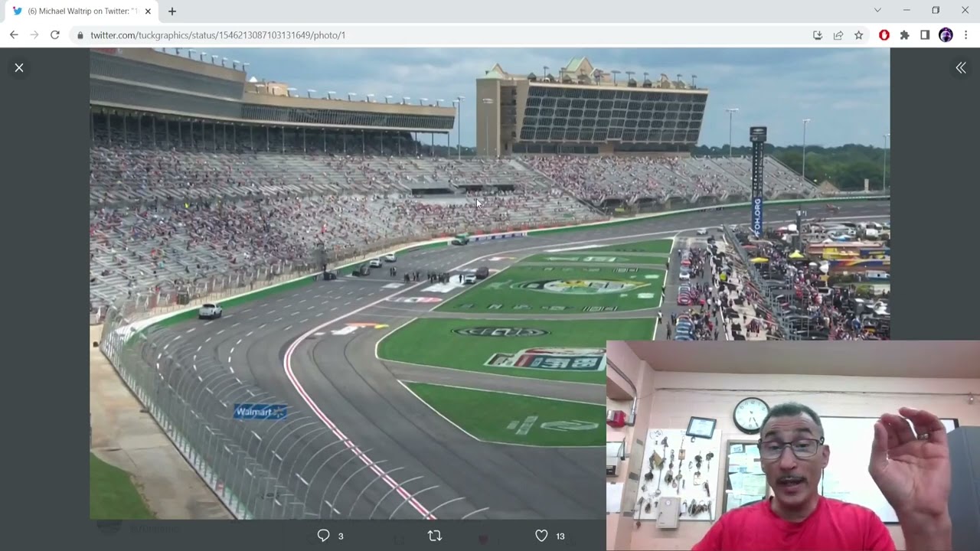View site info via padlock icon
The height and width of the screenshot is (551, 980).
pyautogui.click(x=80, y=35)
